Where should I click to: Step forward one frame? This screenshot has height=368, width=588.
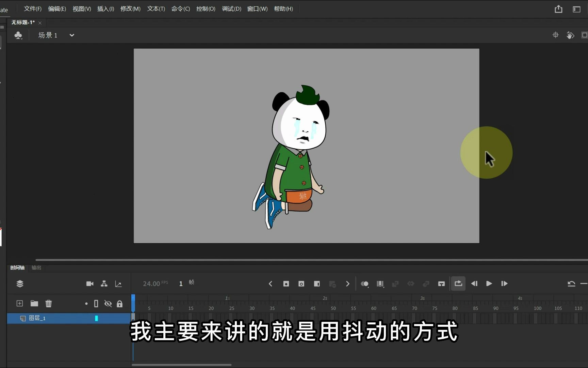[504, 283]
